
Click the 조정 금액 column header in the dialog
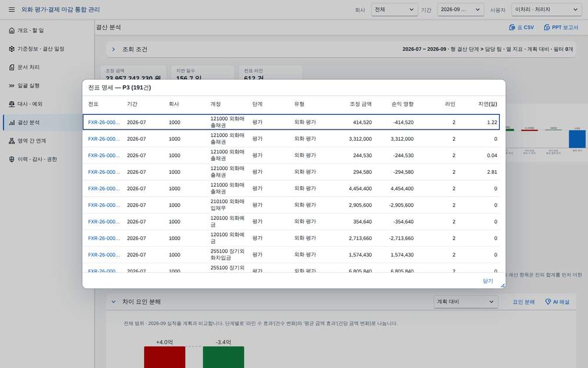point(360,104)
